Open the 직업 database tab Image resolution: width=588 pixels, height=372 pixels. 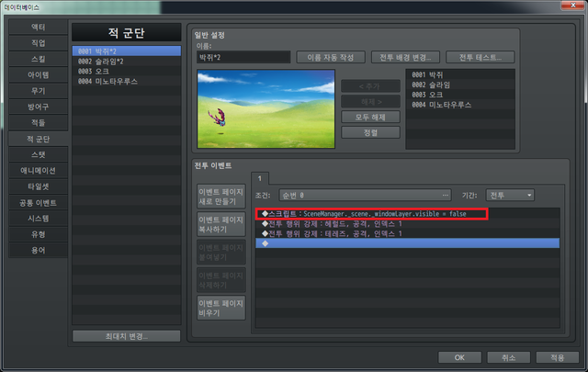(x=39, y=43)
